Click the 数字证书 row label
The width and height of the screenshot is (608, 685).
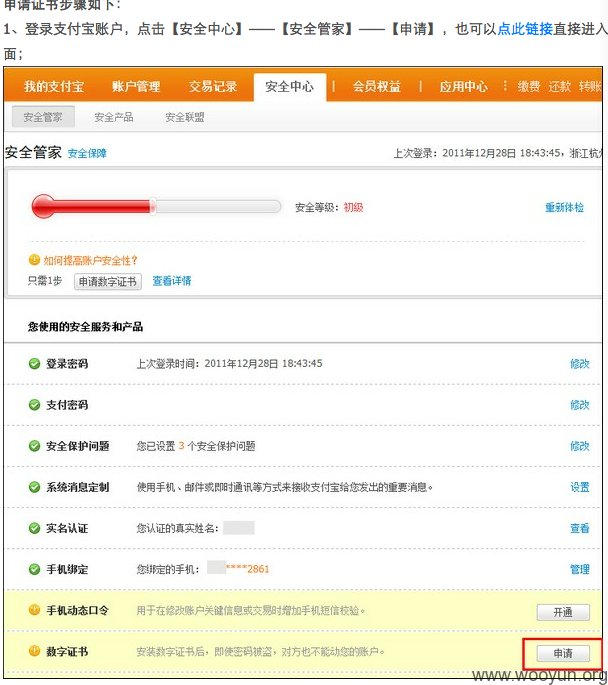coord(67,651)
